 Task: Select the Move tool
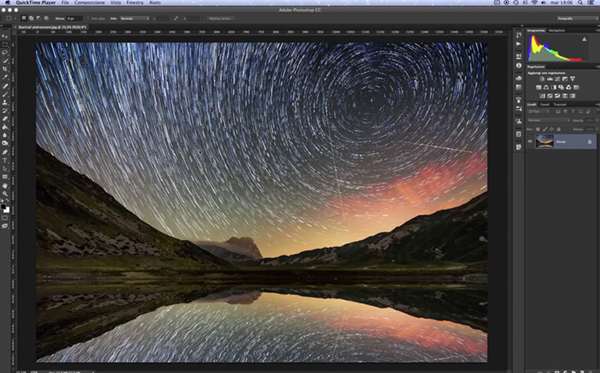(5, 36)
